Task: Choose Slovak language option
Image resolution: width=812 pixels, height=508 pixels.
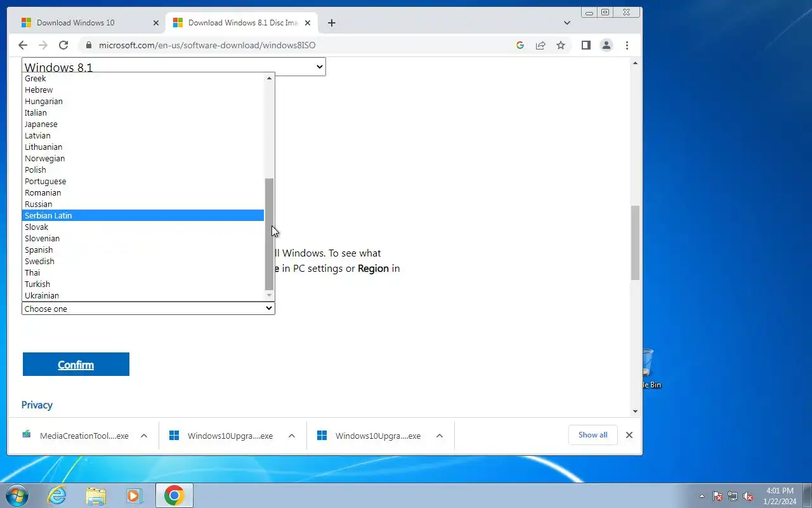Action: tap(143, 227)
